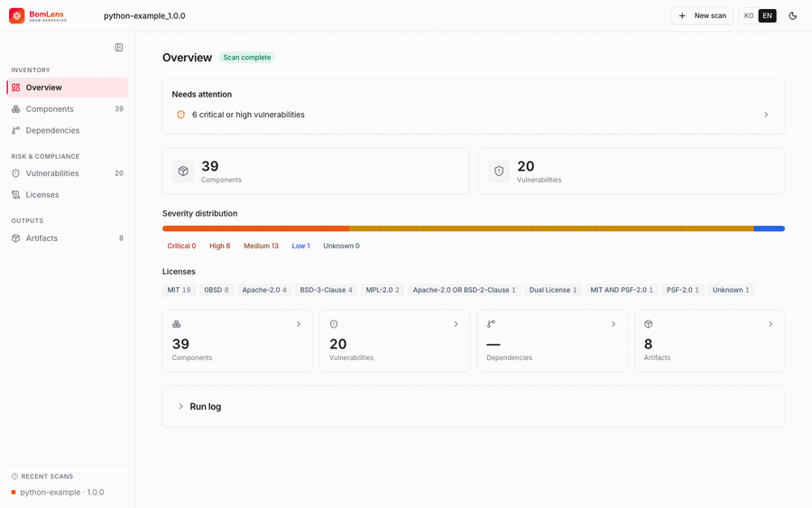
Task: Toggle dark mode with the moon icon
Action: pyautogui.click(x=792, y=15)
